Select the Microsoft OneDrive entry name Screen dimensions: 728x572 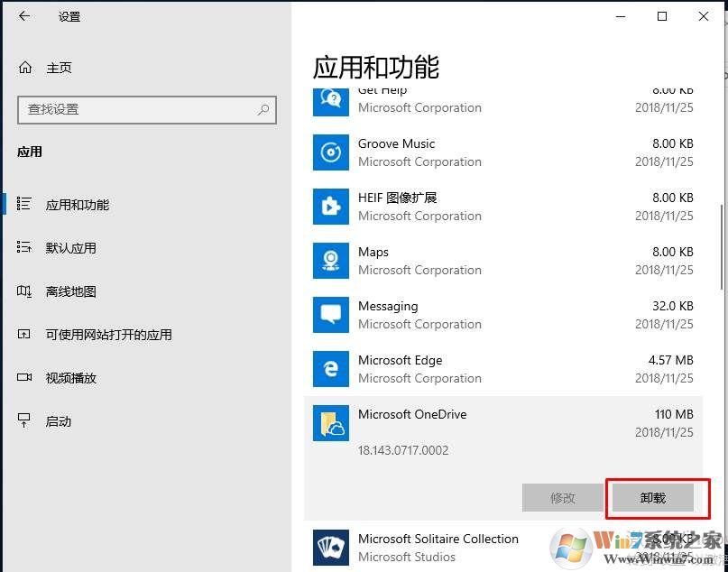pyautogui.click(x=412, y=414)
